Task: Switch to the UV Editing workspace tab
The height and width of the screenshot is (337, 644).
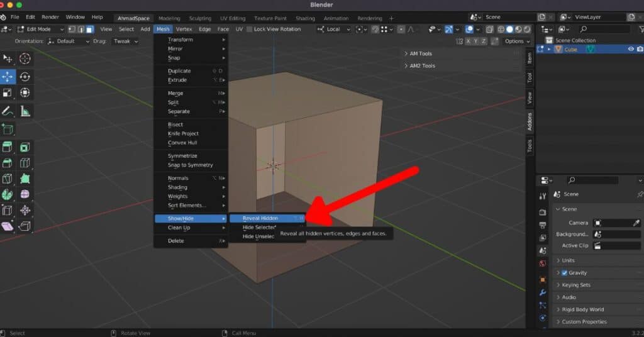Action: coord(233,18)
